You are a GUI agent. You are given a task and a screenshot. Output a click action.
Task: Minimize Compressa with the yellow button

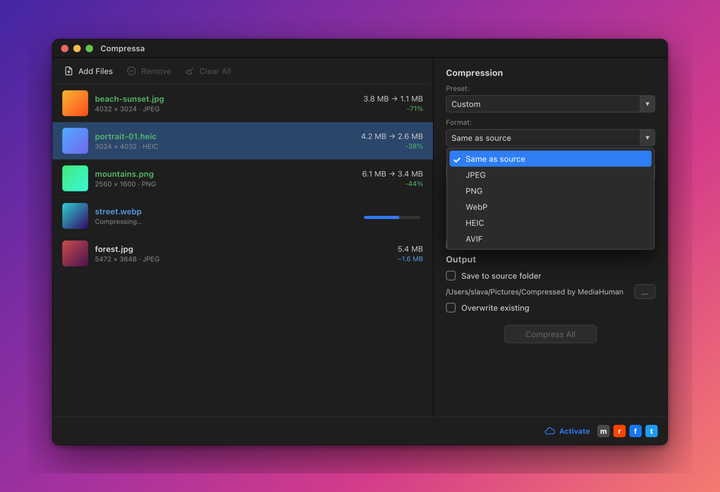[77, 48]
